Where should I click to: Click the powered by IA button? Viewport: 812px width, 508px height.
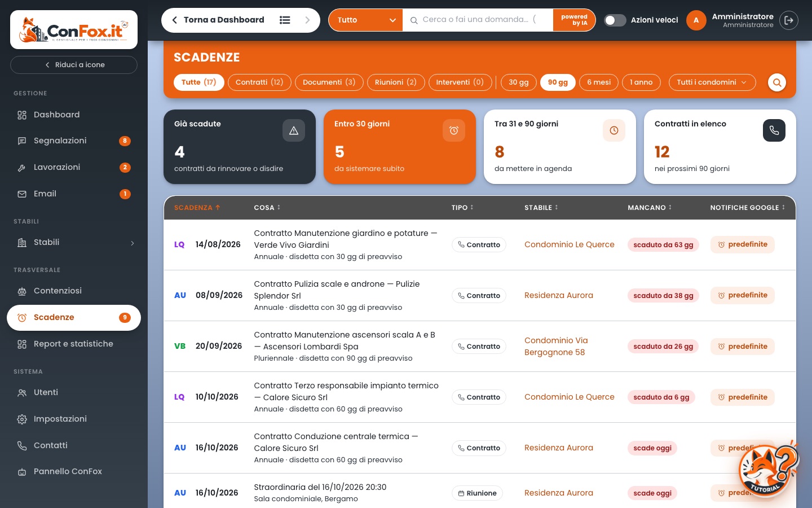(x=574, y=20)
